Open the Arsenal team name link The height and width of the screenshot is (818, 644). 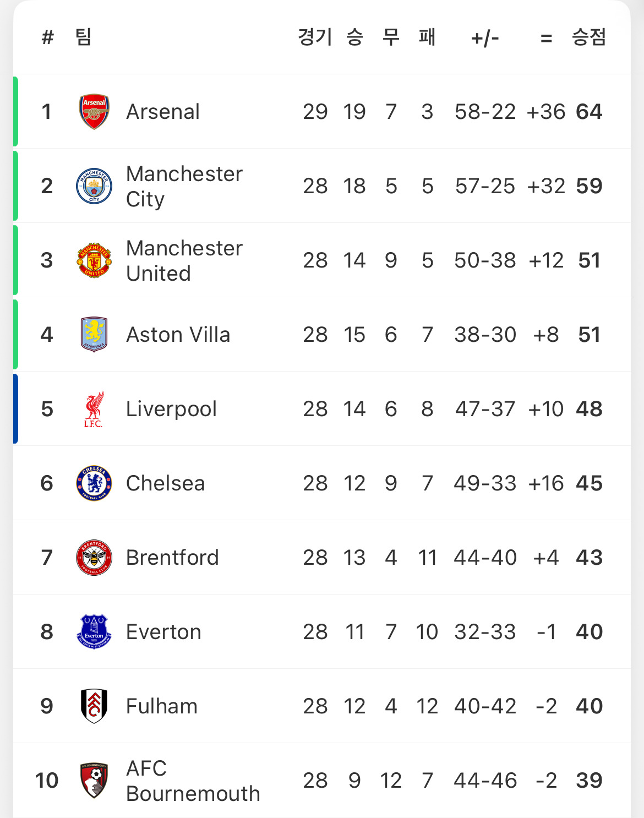coord(163,112)
